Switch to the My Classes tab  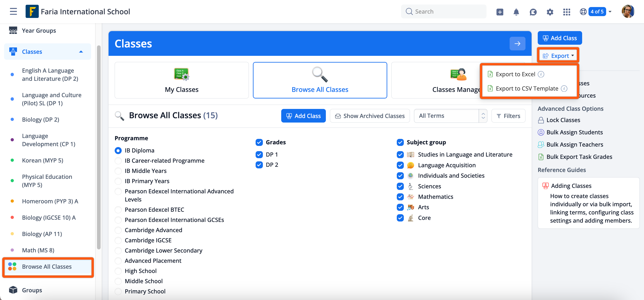[182, 80]
